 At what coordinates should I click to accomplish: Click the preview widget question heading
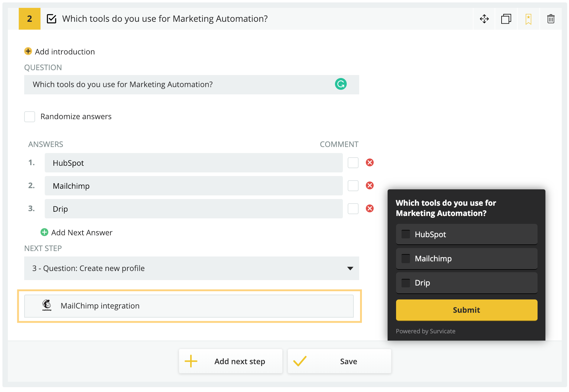point(446,208)
